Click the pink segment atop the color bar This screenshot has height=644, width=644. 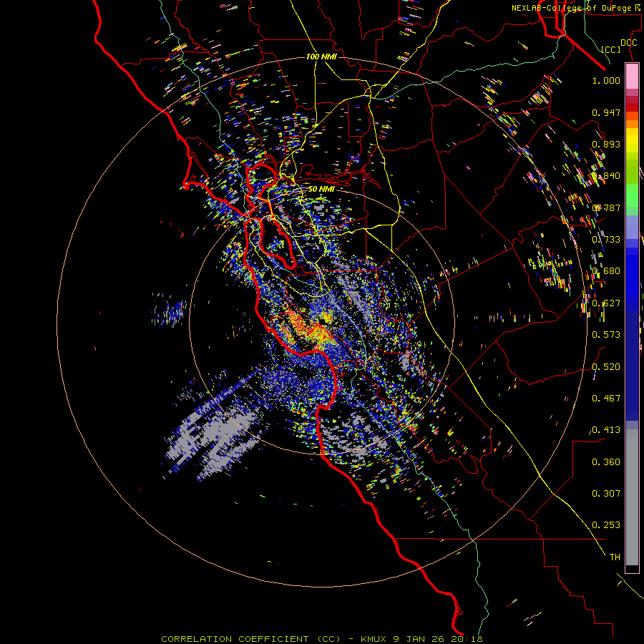click(632, 76)
